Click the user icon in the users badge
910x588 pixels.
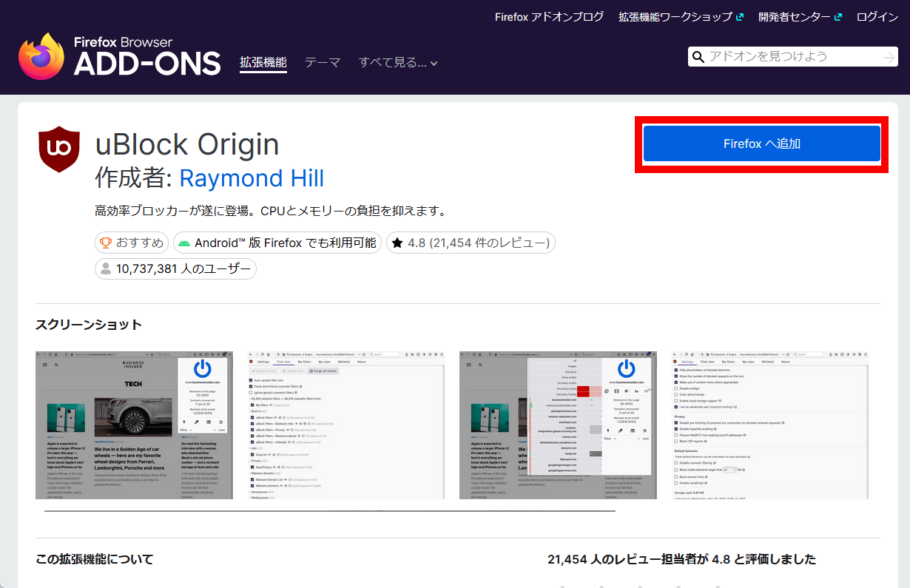[106, 268]
